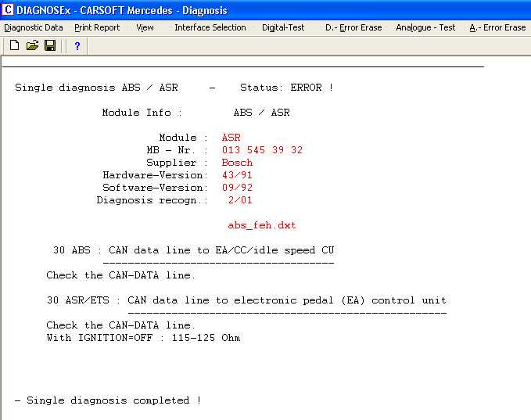531x420 pixels.
Task: Click the Bosch supplier value
Action: click(237, 163)
